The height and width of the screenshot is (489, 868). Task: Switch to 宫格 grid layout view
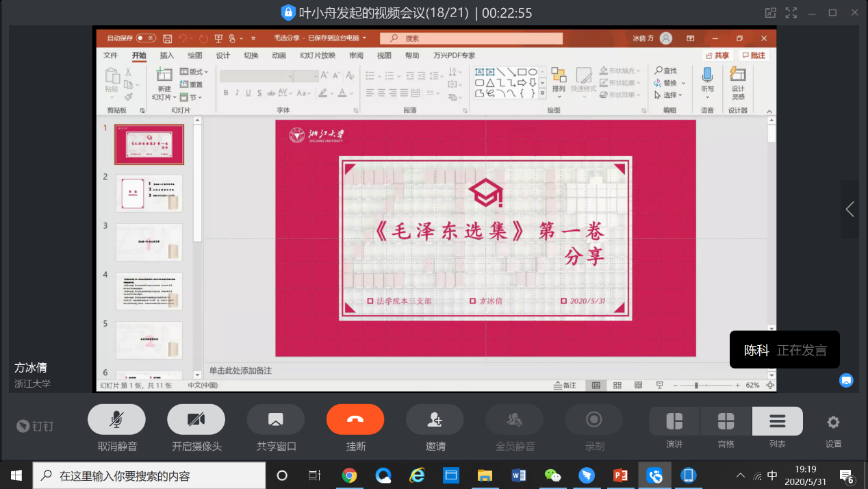[726, 421]
